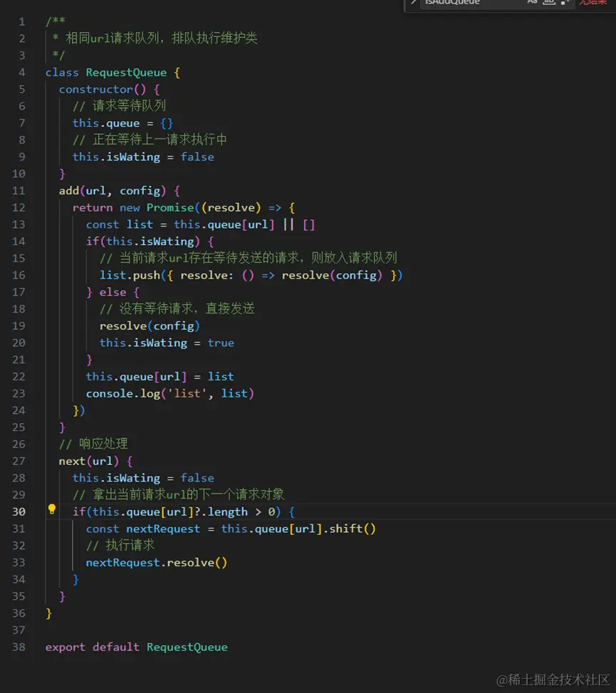The width and height of the screenshot is (616, 693).
Task: Click line number 27 in the gutter
Action: (x=19, y=462)
